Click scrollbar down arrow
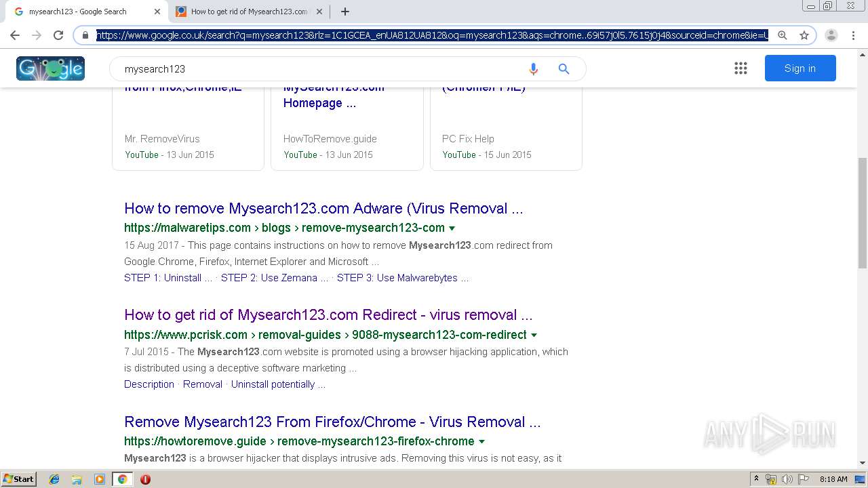Image resolution: width=868 pixels, height=488 pixels. pyautogui.click(x=863, y=464)
